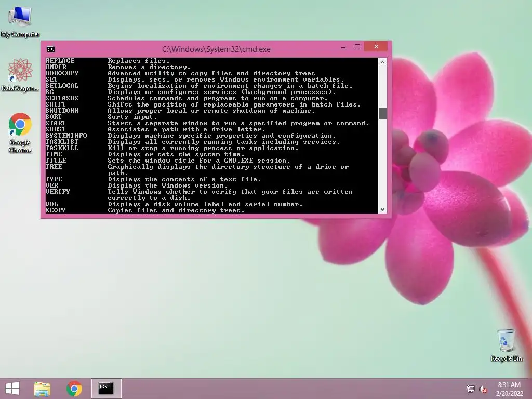Click 'Sorts input.' description text
The image size is (532, 399).
coord(132,117)
